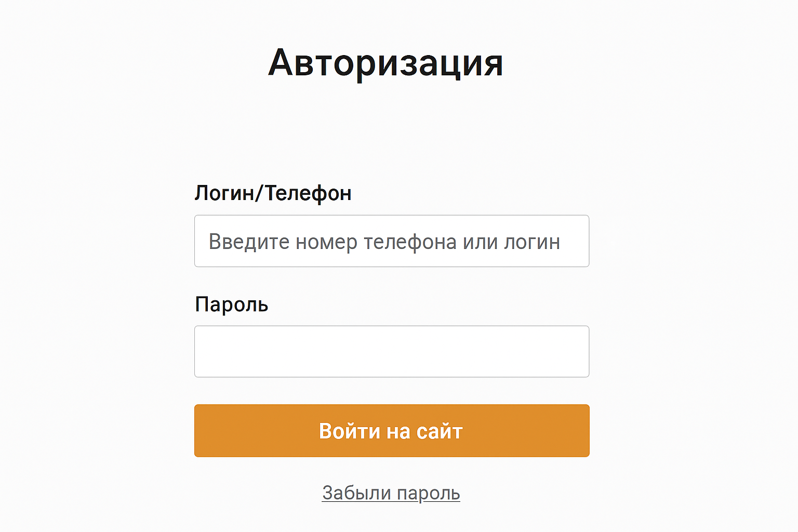Select the Авторизация title text
Image resolution: width=798 pixels, height=532 pixels.
coord(385,63)
